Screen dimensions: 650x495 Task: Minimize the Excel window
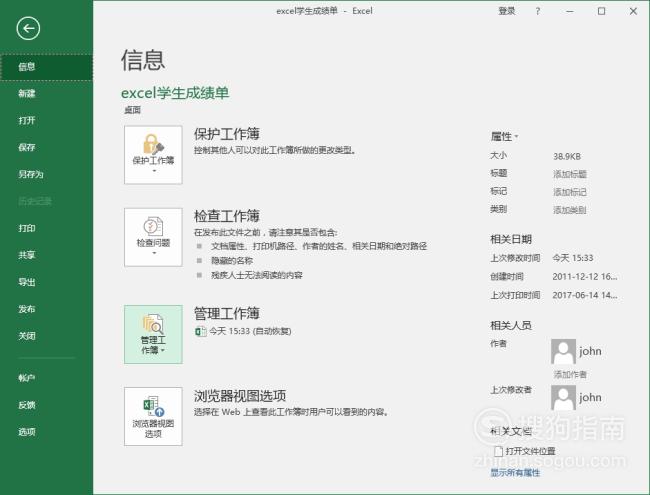570,11
